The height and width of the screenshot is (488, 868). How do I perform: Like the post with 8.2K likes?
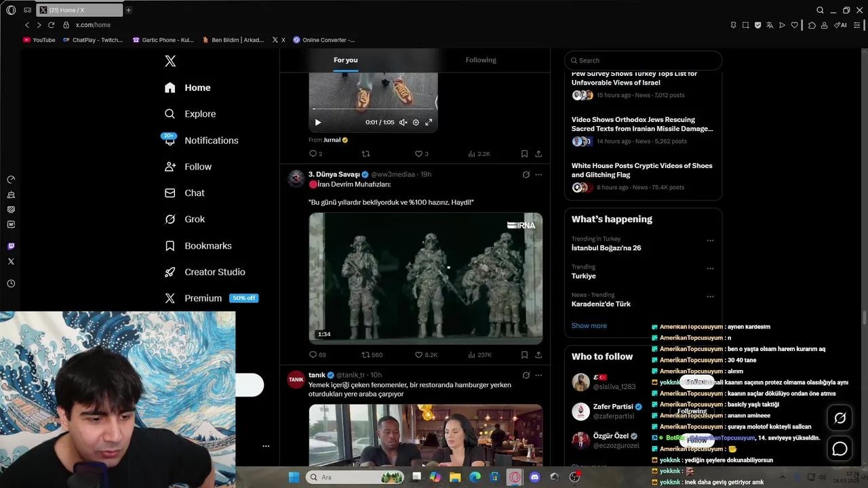coord(426,354)
